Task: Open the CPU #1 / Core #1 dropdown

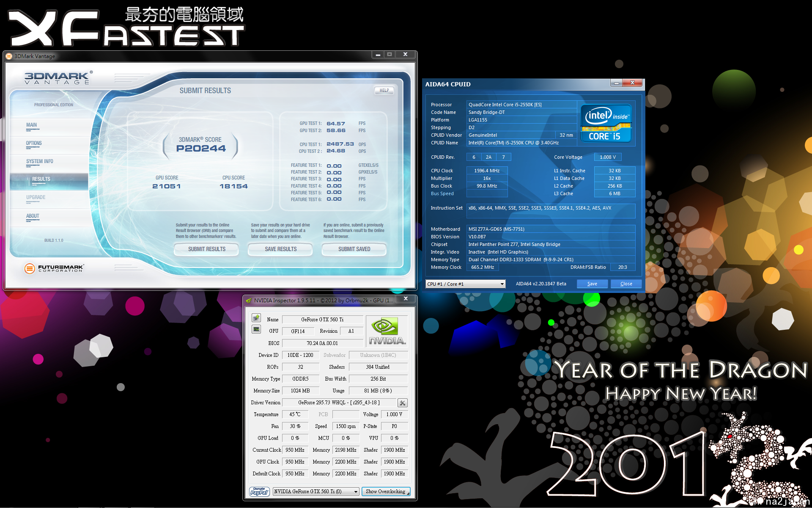Action: (x=466, y=284)
